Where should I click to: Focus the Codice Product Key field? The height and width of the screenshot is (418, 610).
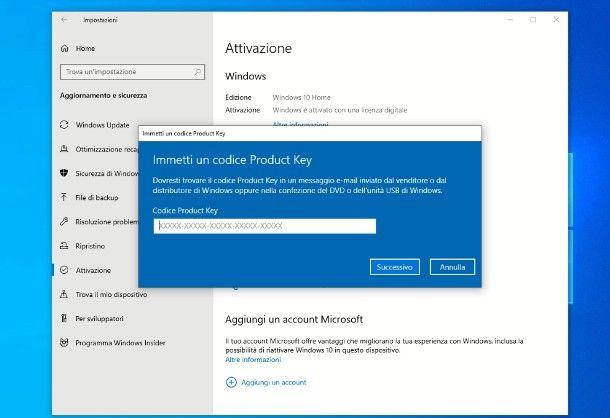[x=265, y=226]
